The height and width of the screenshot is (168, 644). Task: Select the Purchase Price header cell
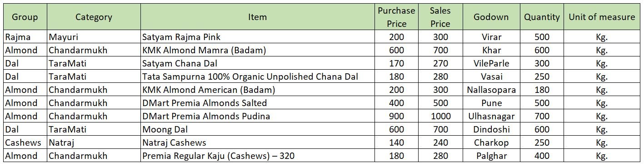(397, 17)
